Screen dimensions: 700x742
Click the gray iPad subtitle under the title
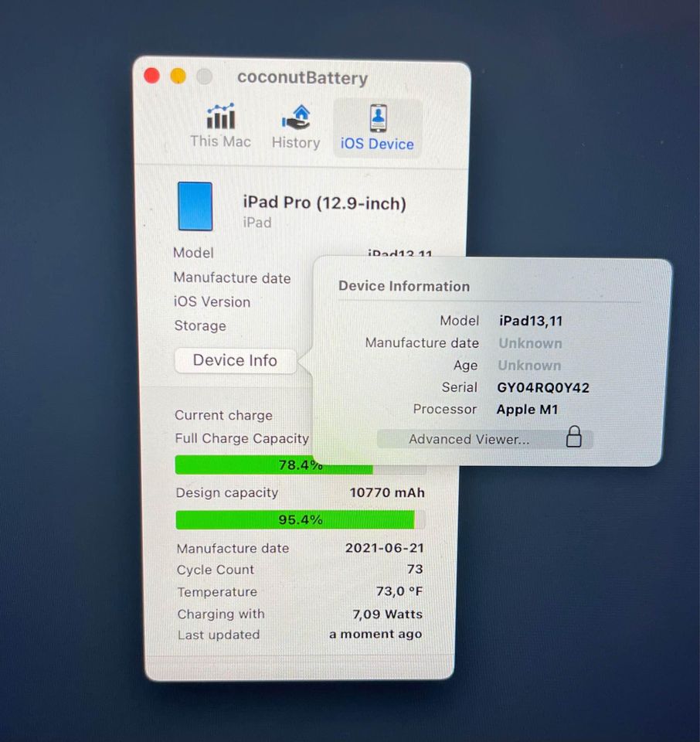257,223
